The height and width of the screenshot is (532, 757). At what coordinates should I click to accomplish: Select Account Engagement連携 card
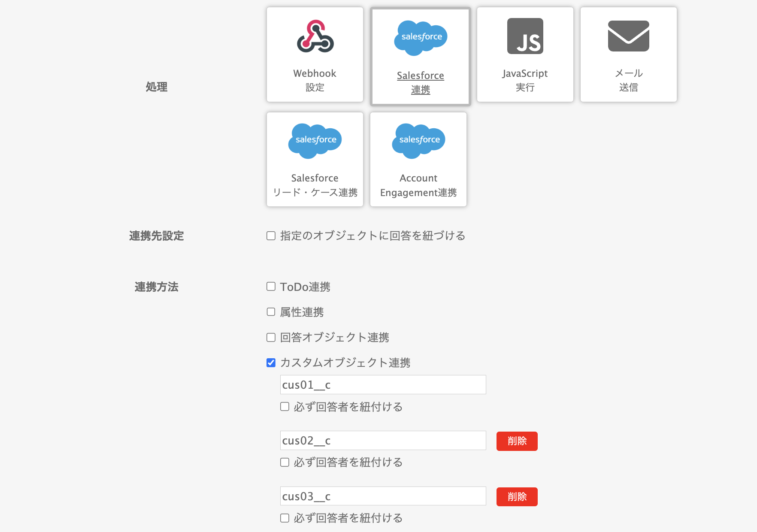pyautogui.click(x=418, y=160)
